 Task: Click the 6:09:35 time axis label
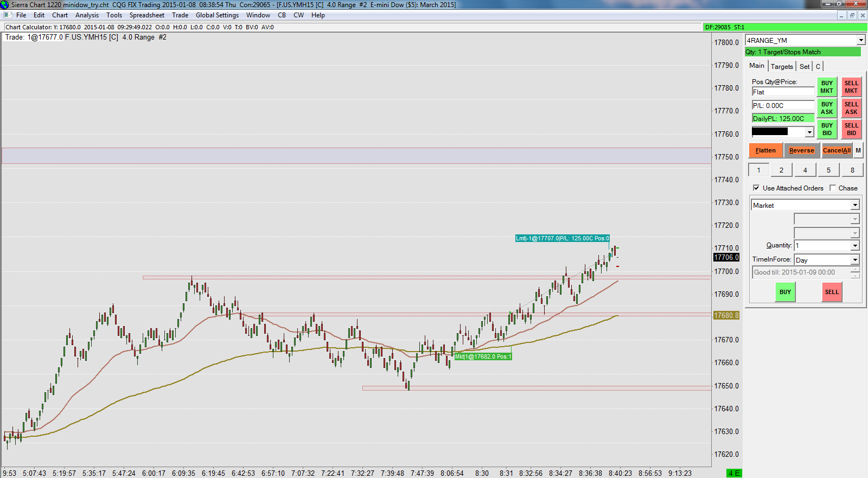coord(183,473)
